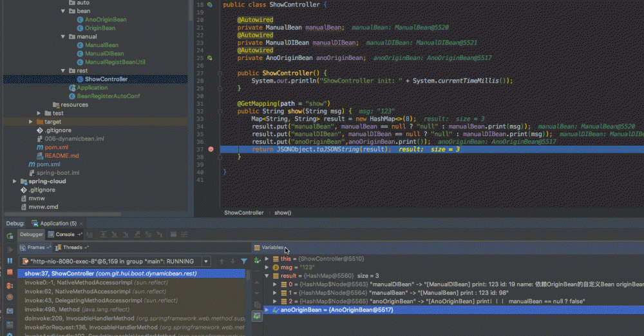
Task: Switch to the Console tab
Action: [x=65, y=235]
